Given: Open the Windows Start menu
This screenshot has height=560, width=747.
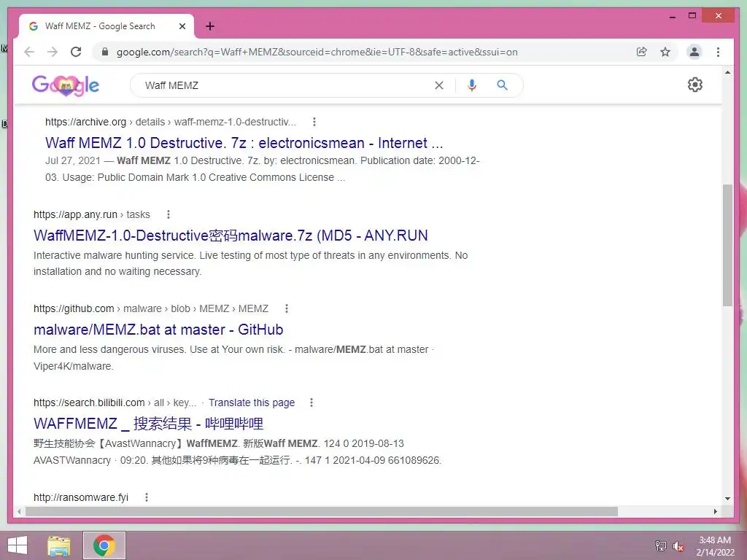Looking at the screenshot, I should (18, 545).
